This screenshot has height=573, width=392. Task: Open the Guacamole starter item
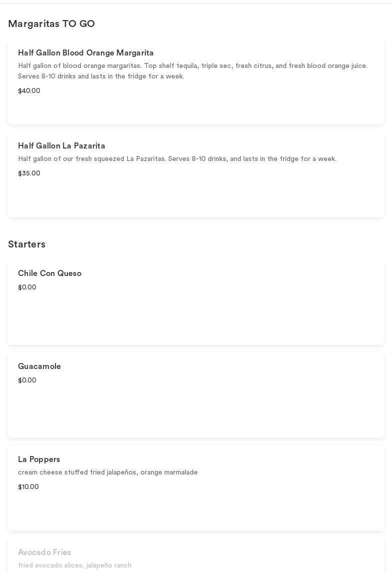[x=39, y=366]
